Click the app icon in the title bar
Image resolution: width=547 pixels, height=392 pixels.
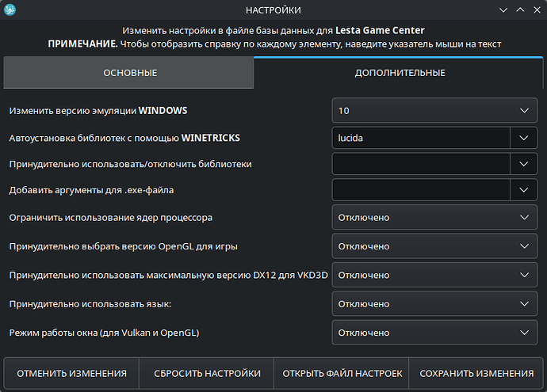[10, 10]
